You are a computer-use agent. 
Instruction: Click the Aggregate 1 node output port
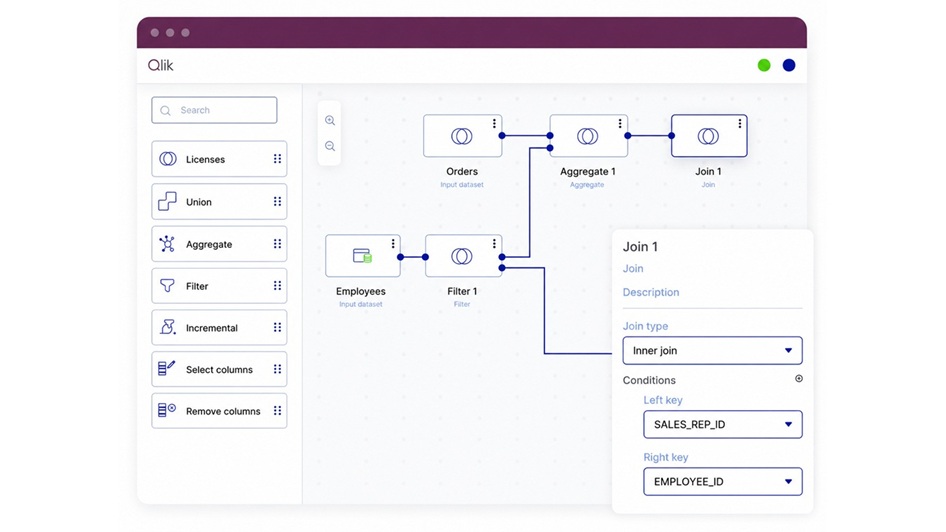[627, 136]
